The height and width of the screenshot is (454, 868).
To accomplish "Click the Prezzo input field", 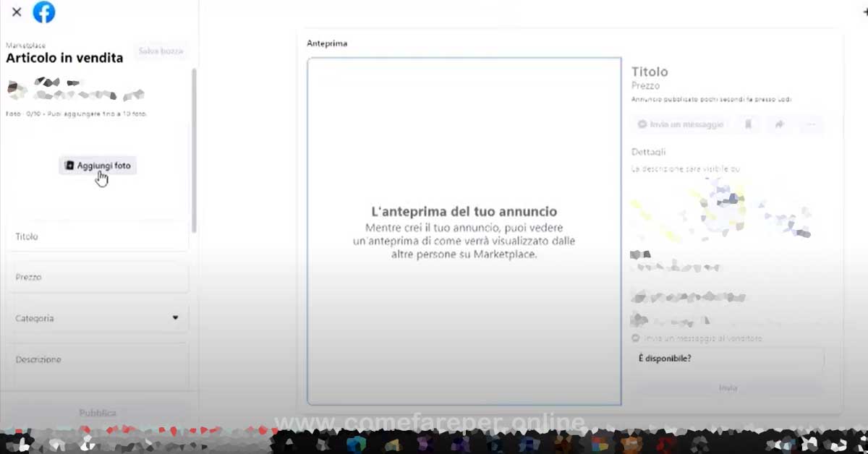I will (x=98, y=277).
